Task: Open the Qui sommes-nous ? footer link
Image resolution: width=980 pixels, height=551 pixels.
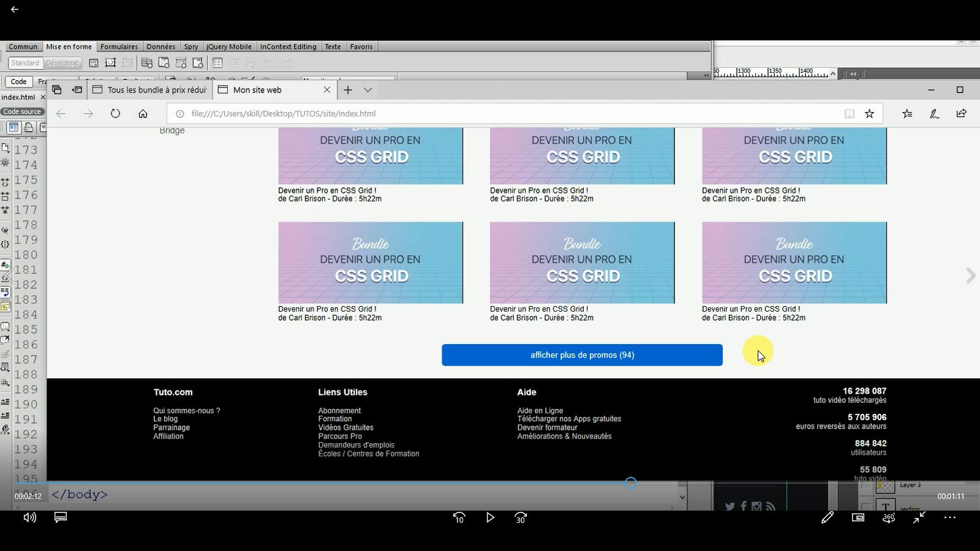Action: pos(187,411)
